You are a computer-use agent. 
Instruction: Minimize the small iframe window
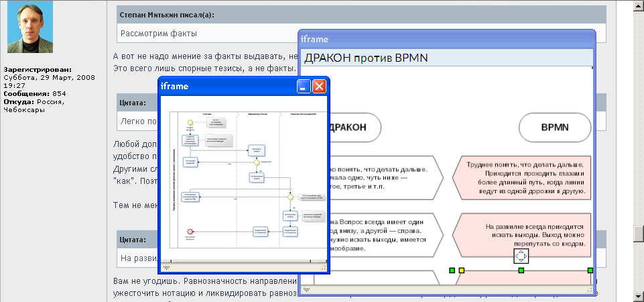pyautogui.click(x=304, y=86)
